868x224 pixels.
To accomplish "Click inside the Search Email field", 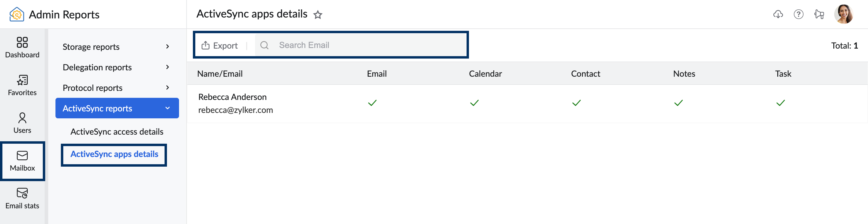I will (337, 45).
